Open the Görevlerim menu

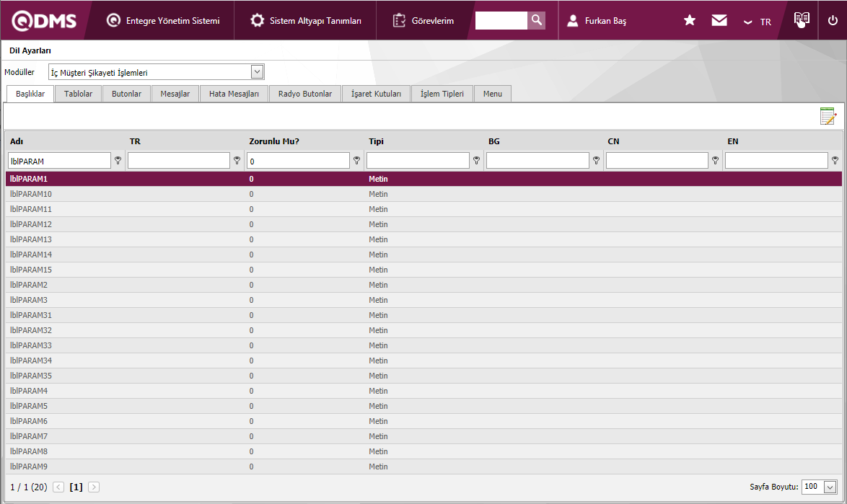click(x=423, y=21)
